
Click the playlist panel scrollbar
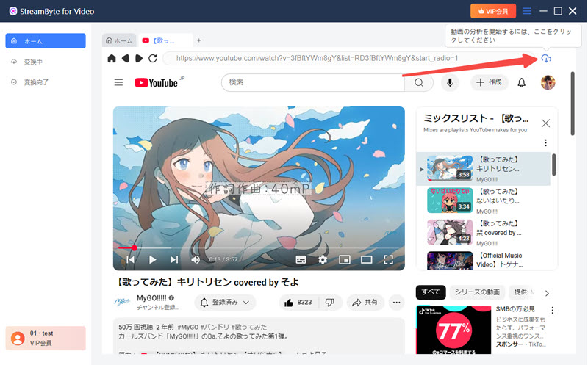pyautogui.click(x=553, y=164)
